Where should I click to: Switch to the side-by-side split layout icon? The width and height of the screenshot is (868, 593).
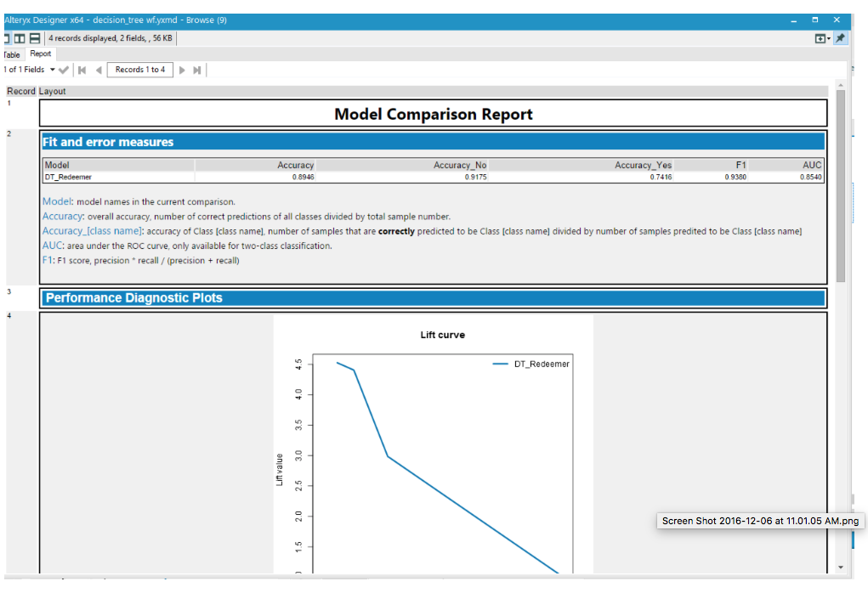(20, 38)
